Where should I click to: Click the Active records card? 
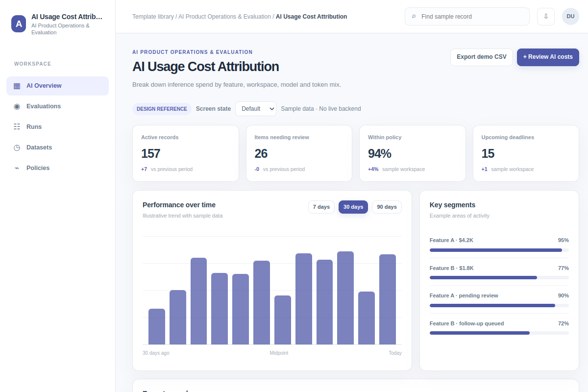186,153
